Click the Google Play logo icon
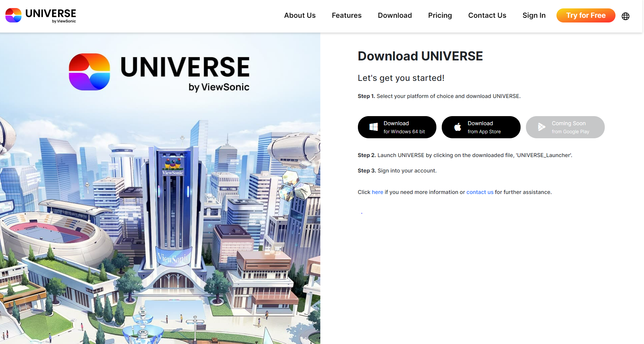This screenshot has height=344, width=644. tap(541, 127)
